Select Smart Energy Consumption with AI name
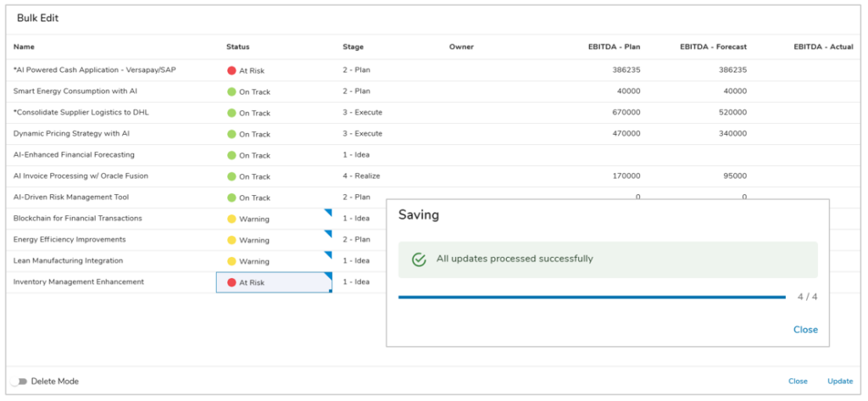 click(75, 91)
